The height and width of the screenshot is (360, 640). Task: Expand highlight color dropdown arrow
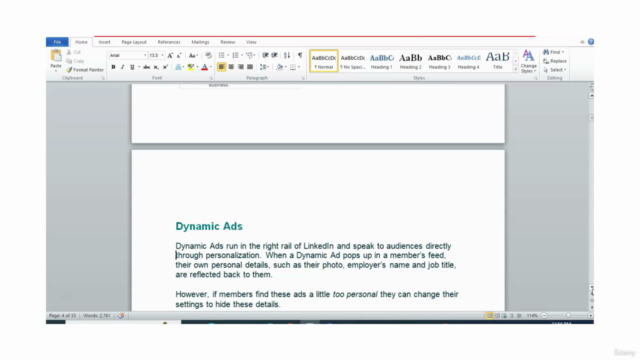pos(198,67)
